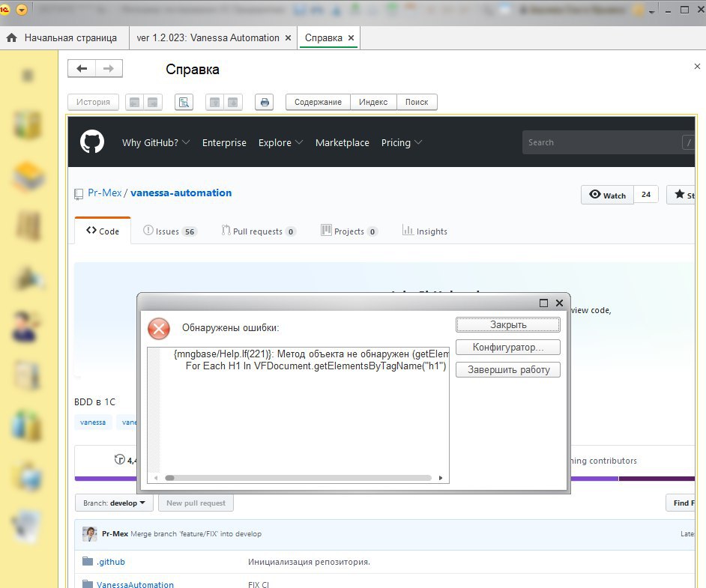The height and width of the screenshot is (588, 706).
Task: Open the Projects tab
Action: [349, 231]
